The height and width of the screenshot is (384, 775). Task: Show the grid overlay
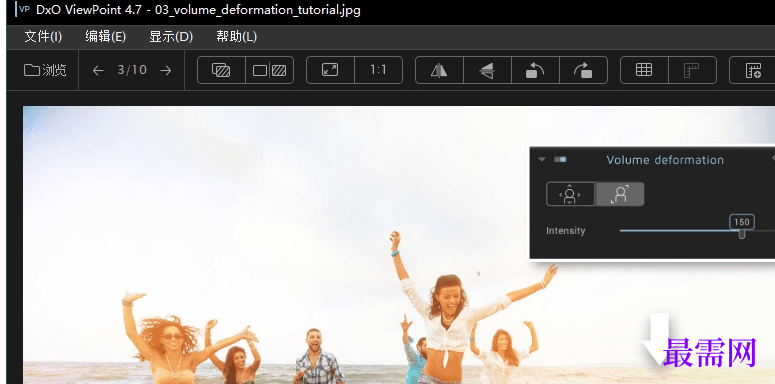point(644,70)
